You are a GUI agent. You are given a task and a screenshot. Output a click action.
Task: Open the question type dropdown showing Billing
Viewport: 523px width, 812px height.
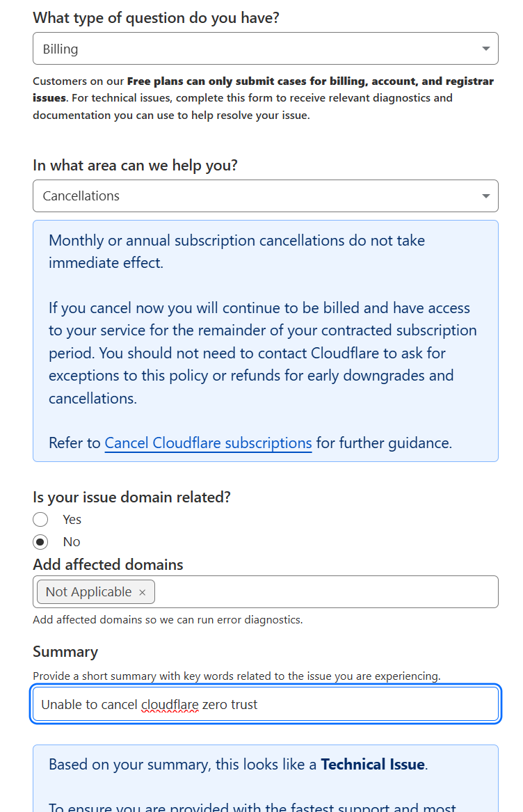pyautogui.click(x=265, y=49)
